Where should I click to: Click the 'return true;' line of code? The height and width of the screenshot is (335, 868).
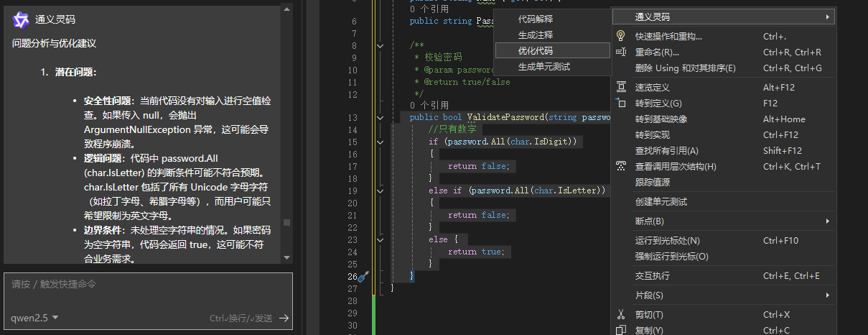(477, 252)
